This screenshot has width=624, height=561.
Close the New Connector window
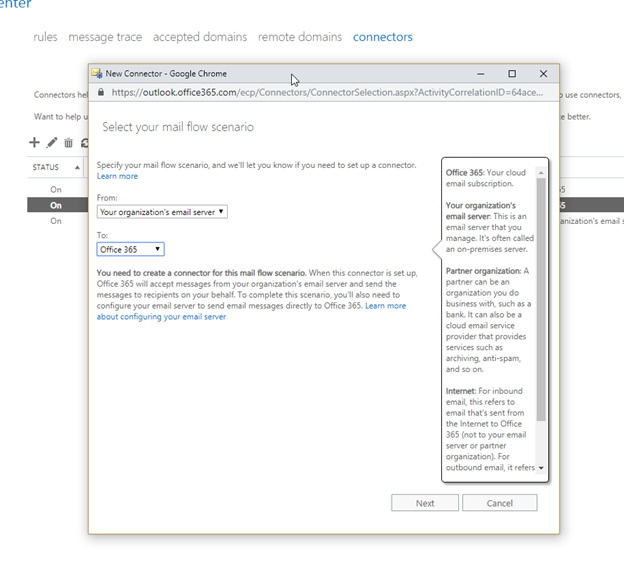pos(543,74)
